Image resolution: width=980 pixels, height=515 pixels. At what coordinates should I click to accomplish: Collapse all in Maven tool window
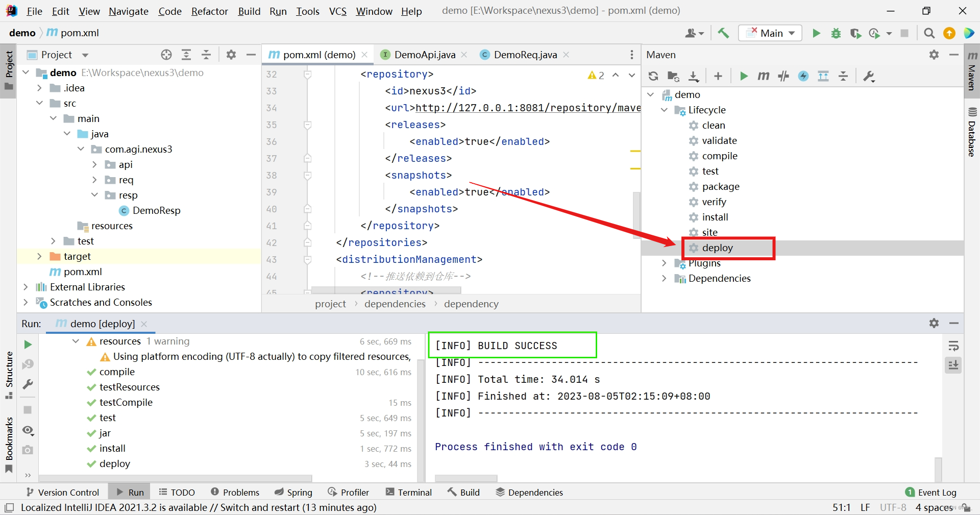(843, 76)
